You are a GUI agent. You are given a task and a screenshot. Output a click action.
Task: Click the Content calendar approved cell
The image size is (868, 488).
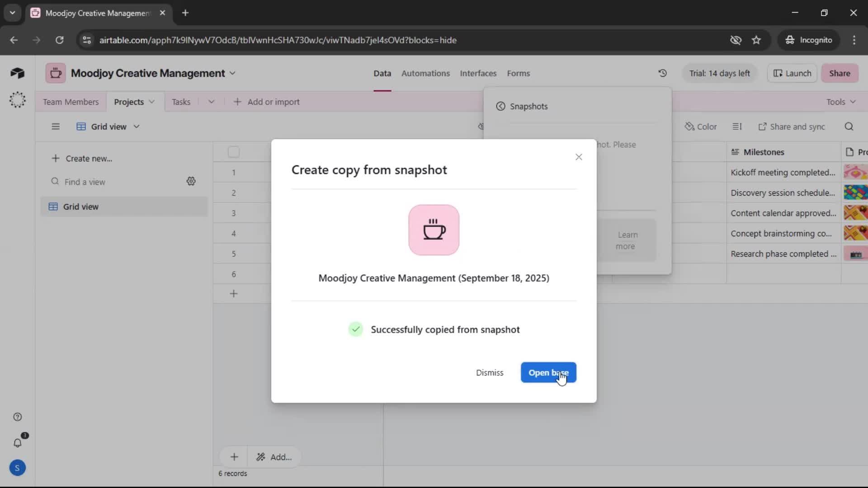(783, 213)
